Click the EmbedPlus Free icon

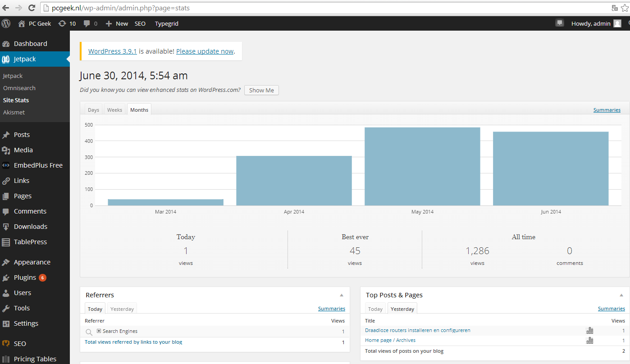6,165
